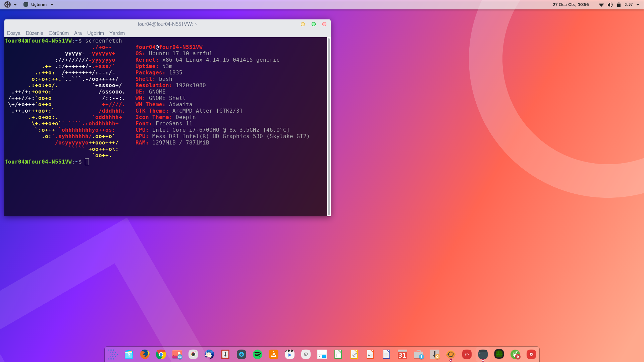644x362 pixels.
Task: Minimize the terminal using the yellow button
Action: (303, 24)
